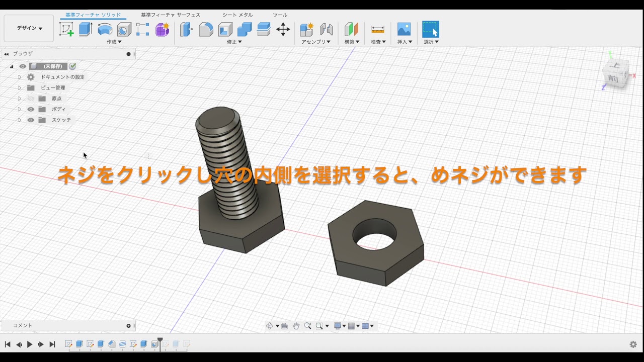
Task: Hide the ボディ folder via its eye
Action: (31, 109)
